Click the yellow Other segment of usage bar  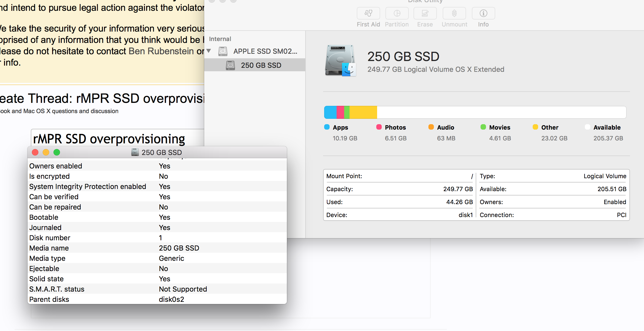pos(363,112)
